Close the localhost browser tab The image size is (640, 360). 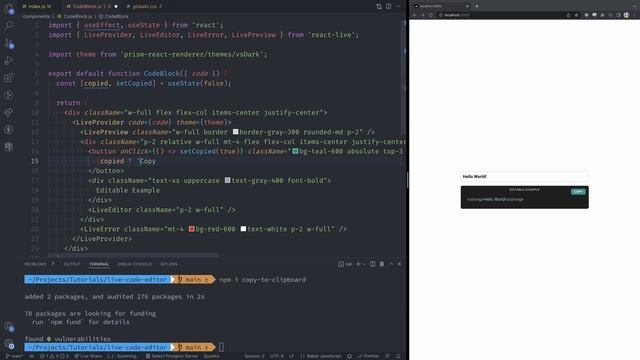coord(467,6)
